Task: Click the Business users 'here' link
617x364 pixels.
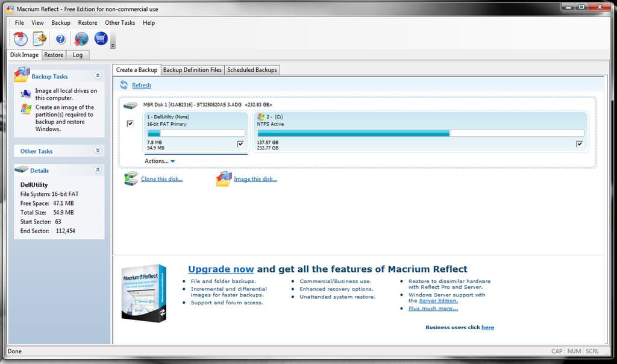Action: click(x=487, y=327)
